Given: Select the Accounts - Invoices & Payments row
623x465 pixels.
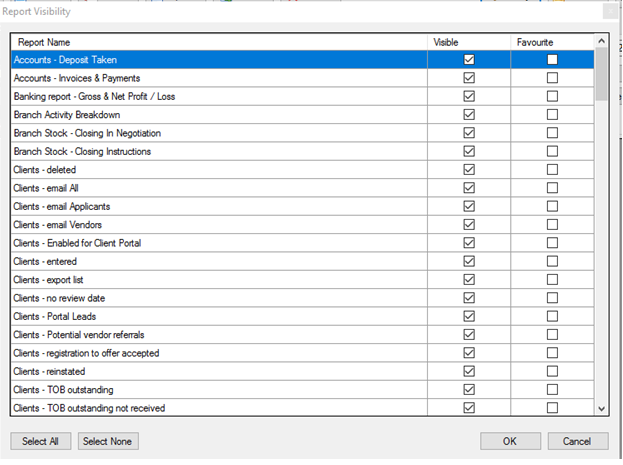Looking at the screenshot, I should [x=302, y=78].
